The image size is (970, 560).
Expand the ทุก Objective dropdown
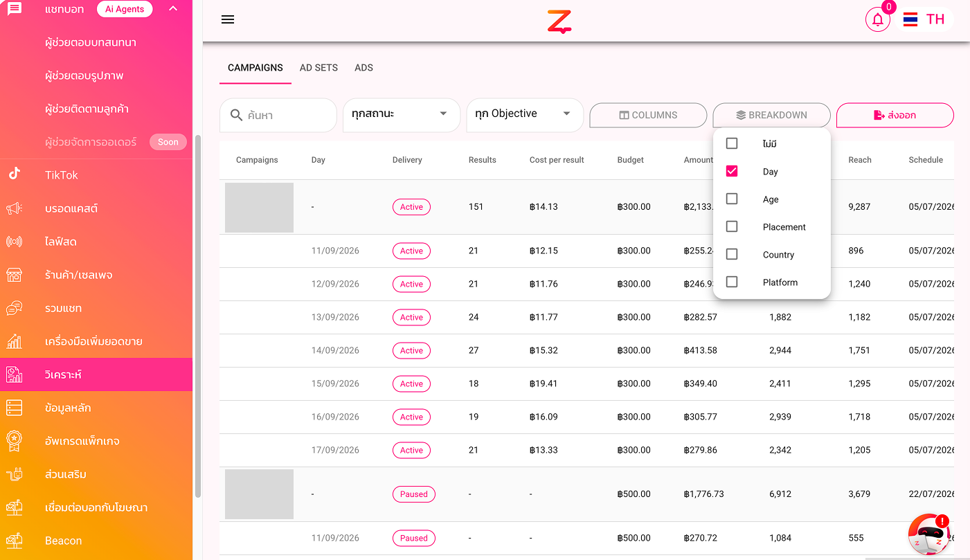tap(525, 114)
